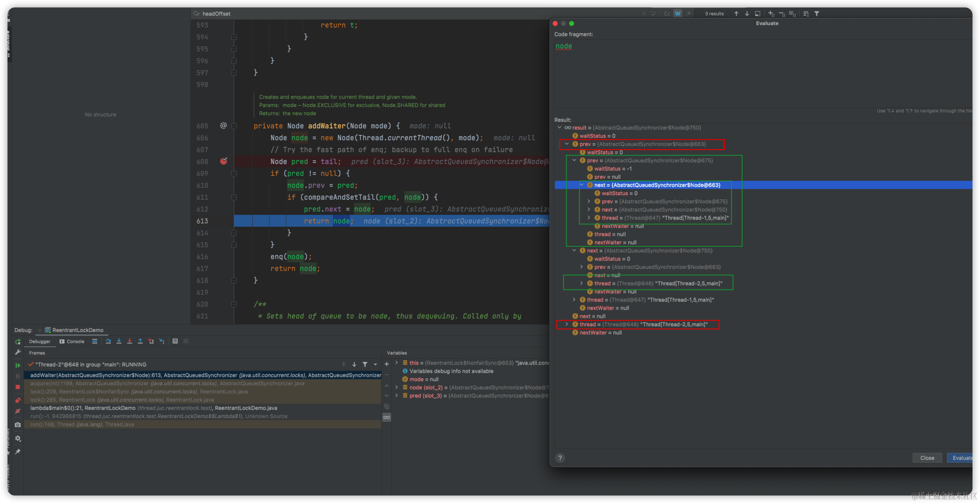The height and width of the screenshot is (503, 980).
Task: Open View Breakpoints from debug sidebar
Action: 18,400
